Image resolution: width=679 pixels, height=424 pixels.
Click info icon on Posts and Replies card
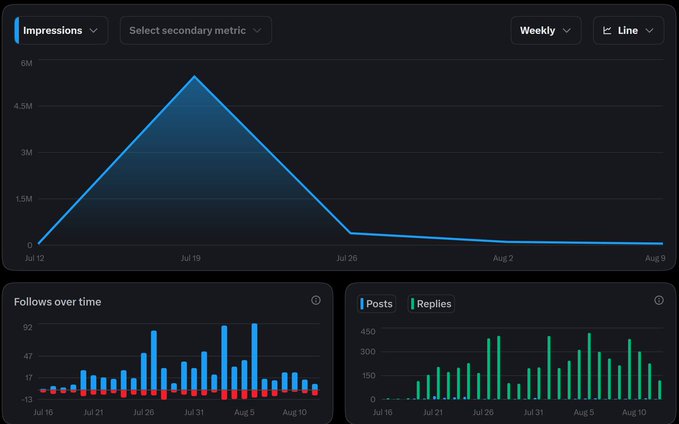659,300
